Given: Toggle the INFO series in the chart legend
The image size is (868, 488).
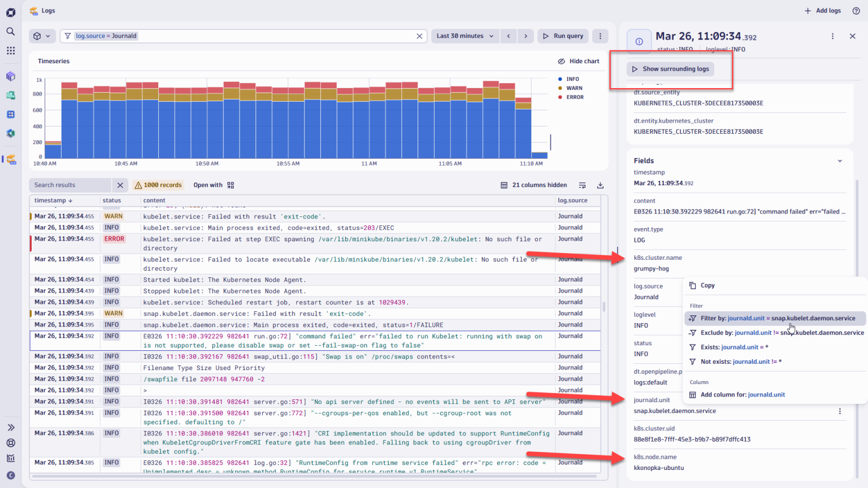Looking at the screenshot, I should (x=573, y=79).
